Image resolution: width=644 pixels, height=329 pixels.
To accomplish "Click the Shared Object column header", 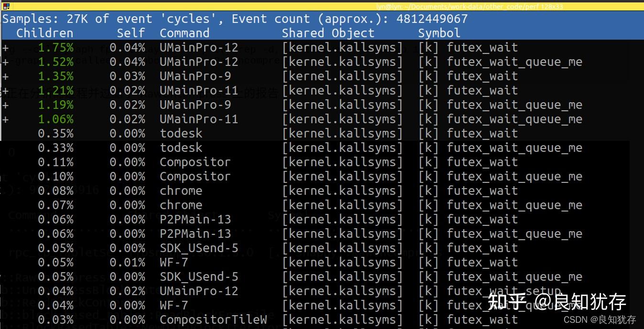I will (x=328, y=33).
